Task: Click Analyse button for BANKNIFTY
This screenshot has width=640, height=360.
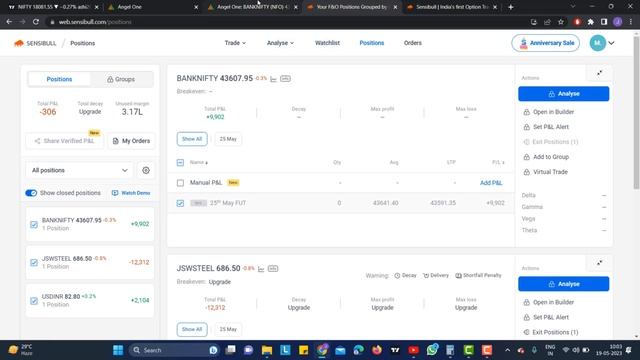Action: (x=563, y=94)
